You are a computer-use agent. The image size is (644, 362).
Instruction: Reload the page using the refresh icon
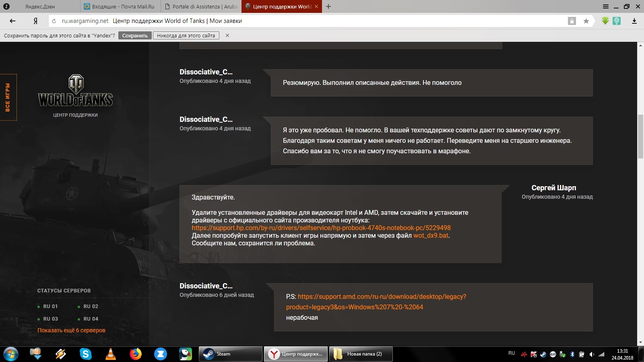(54, 21)
